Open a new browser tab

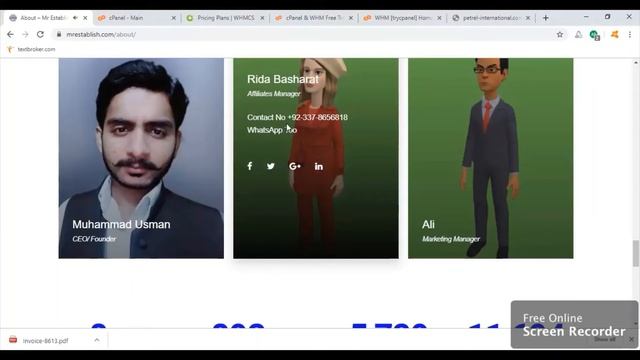point(546,18)
